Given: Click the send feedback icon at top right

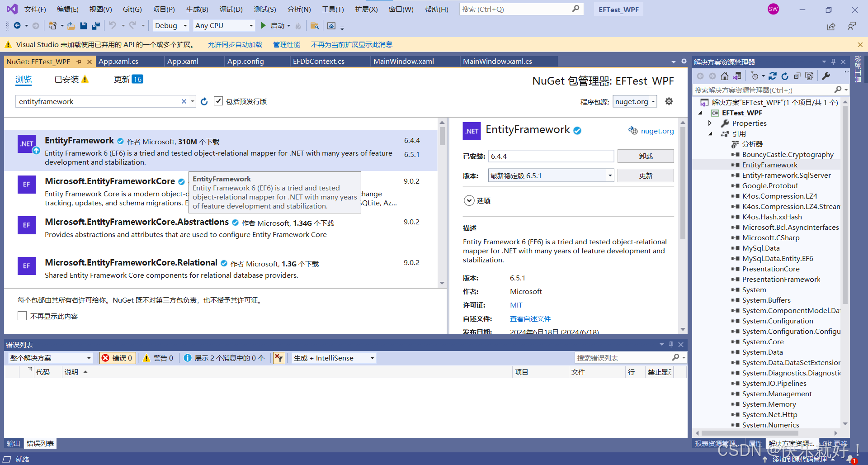Looking at the screenshot, I should (852, 26).
